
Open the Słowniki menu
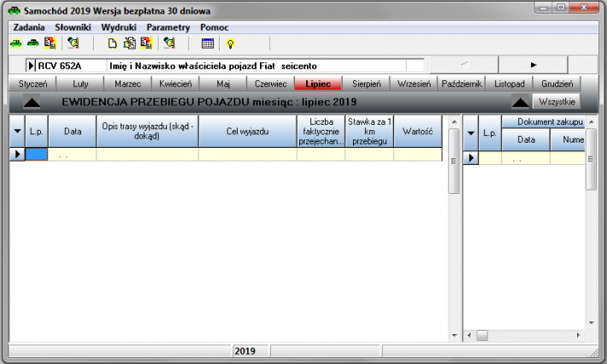coord(73,27)
